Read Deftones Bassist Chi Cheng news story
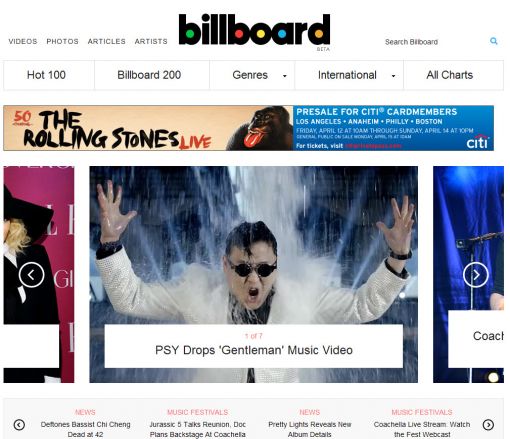Screen dimensions: 510x439 [85, 429]
